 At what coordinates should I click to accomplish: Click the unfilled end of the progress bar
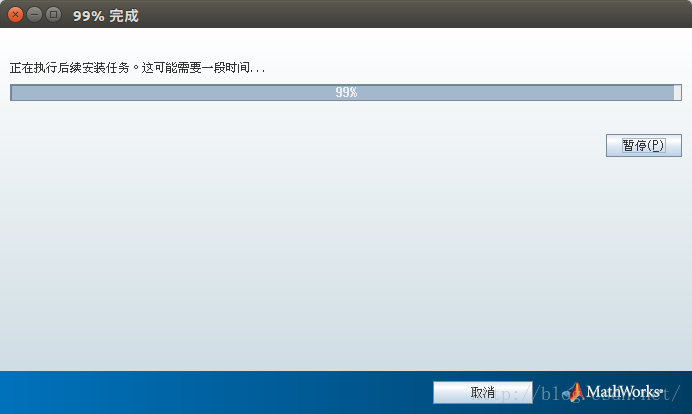coord(677,93)
